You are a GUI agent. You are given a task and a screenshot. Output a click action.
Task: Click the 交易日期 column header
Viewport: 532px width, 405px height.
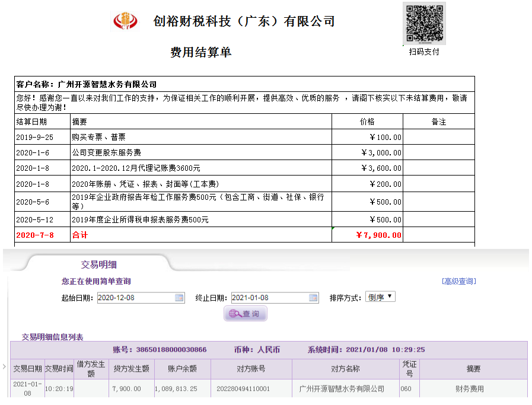click(x=27, y=369)
